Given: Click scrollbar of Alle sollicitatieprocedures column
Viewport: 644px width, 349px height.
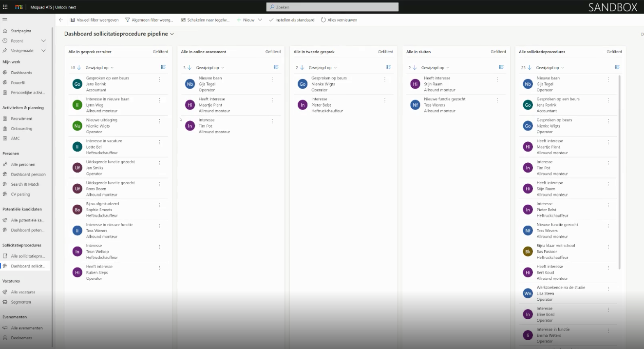Looking at the screenshot, I should [x=620, y=172].
